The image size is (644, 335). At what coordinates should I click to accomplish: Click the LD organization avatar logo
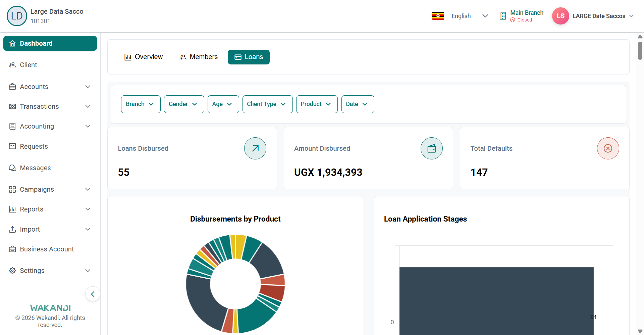17,16
